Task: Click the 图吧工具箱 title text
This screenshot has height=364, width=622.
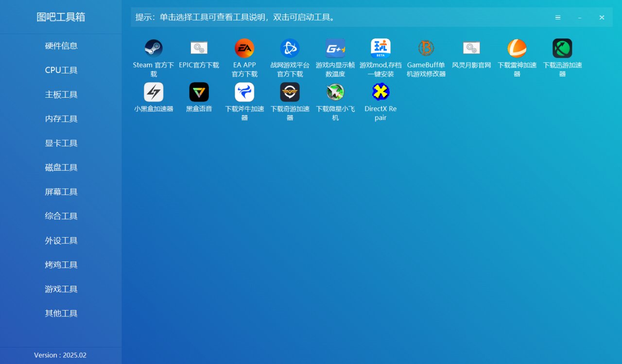Action: pyautogui.click(x=61, y=17)
